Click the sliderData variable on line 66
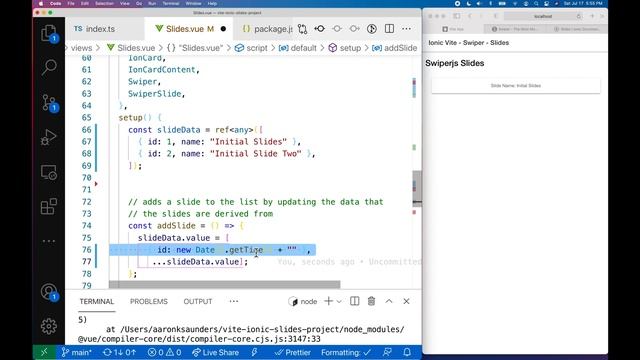The height and width of the screenshot is (360, 640). tap(179, 130)
